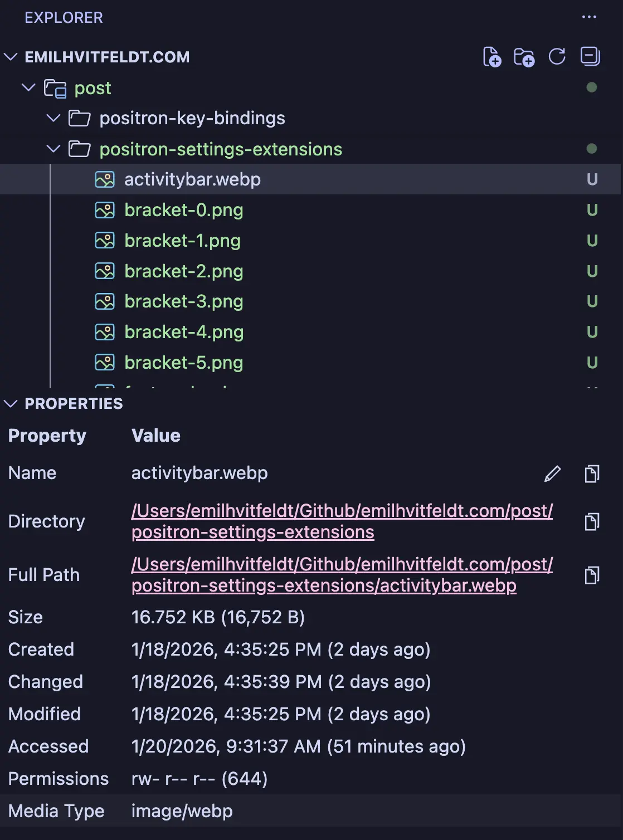
Task: Click the New File icon
Action: tap(491, 57)
